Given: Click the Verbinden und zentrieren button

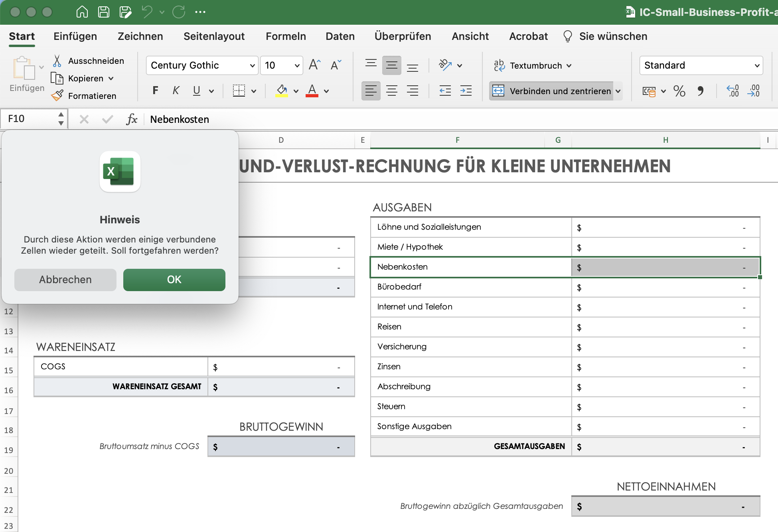Looking at the screenshot, I should point(552,91).
